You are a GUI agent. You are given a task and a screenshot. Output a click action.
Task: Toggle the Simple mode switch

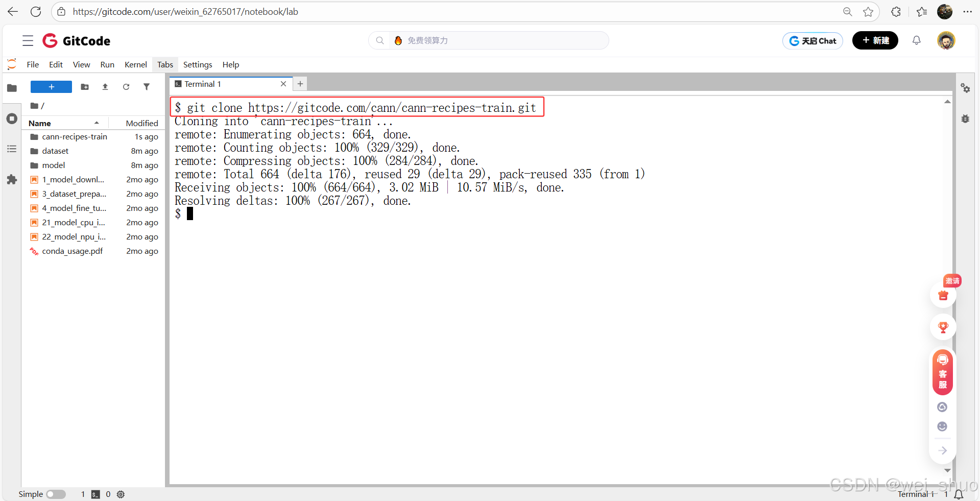tap(56, 494)
